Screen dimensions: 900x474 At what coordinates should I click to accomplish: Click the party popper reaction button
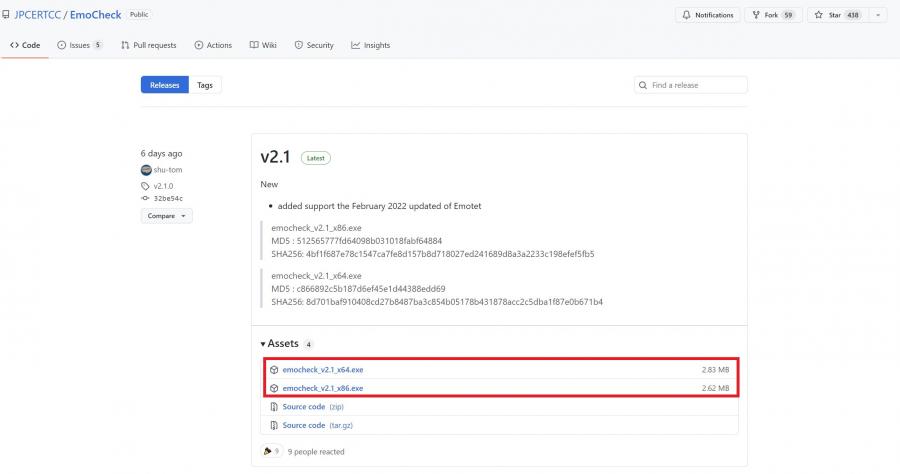[x=271, y=452]
